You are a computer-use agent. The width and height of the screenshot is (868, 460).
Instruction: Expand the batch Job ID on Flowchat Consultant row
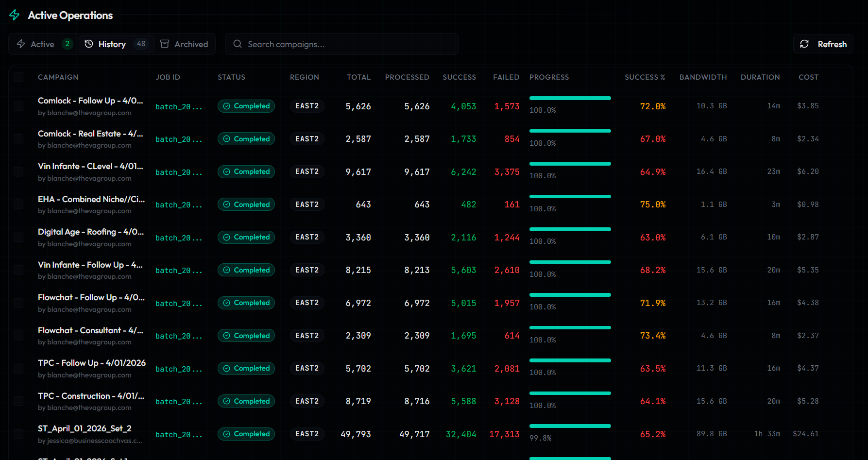[x=179, y=336]
